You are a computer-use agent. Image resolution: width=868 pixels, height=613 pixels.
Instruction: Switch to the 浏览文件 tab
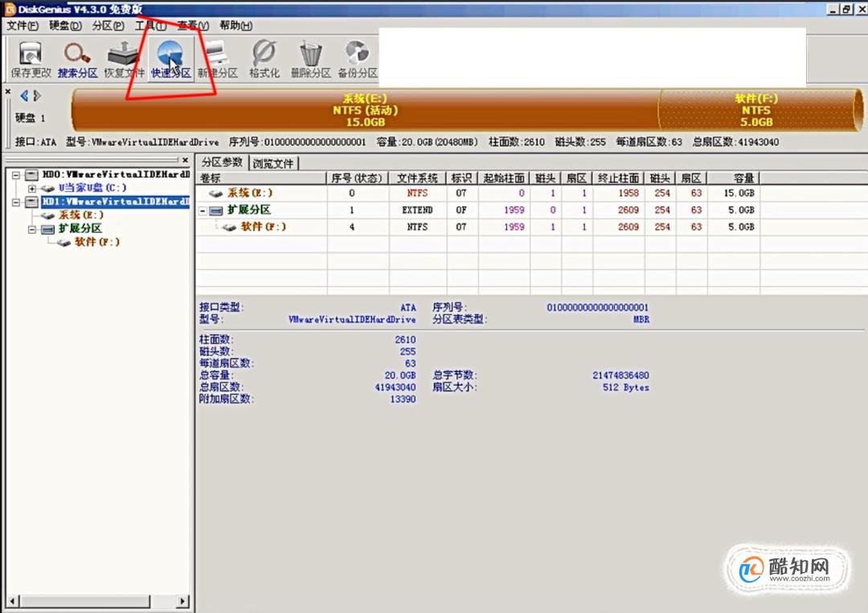tap(273, 163)
